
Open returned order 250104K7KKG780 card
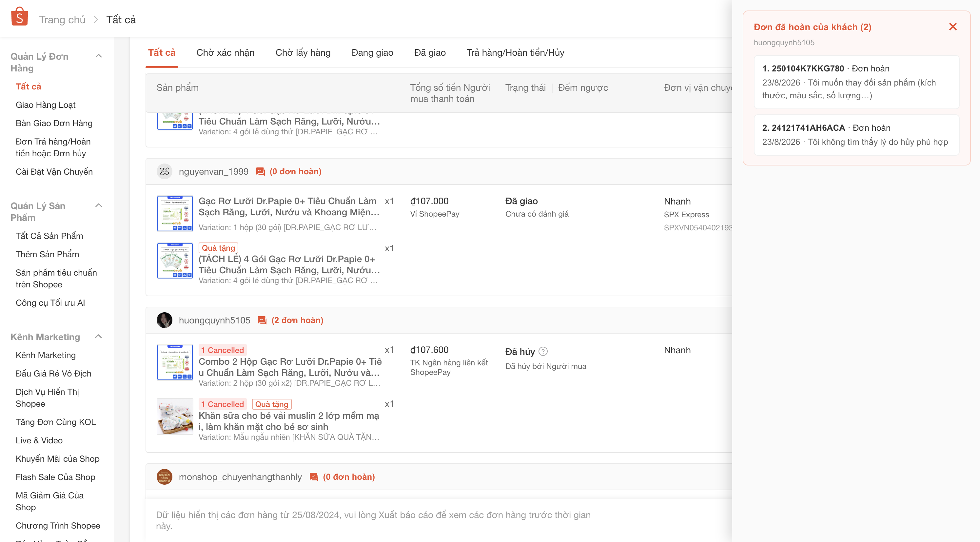tap(856, 82)
